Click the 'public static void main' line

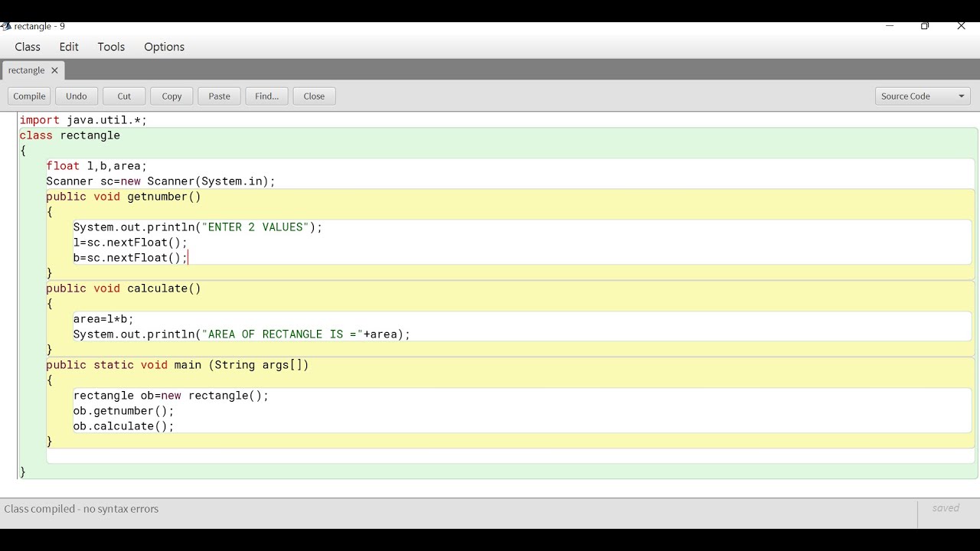pyautogui.click(x=178, y=365)
